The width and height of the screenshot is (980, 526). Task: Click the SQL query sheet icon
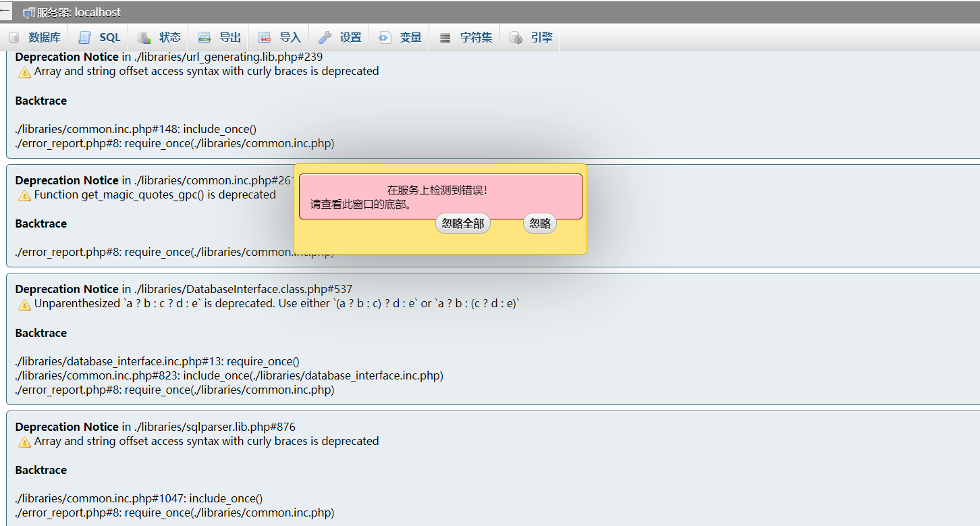pyautogui.click(x=84, y=38)
